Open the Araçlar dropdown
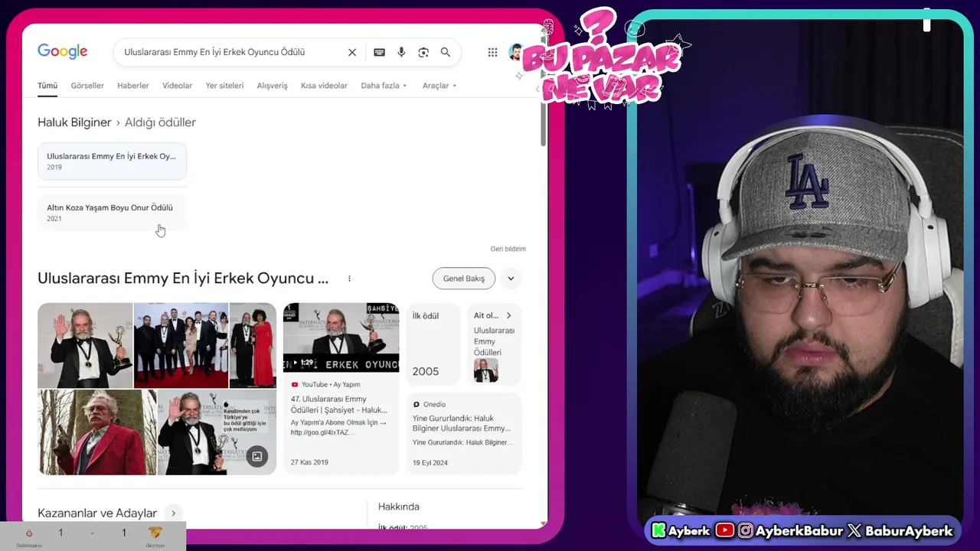The height and width of the screenshot is (551, 980). [x=439, y=86]
